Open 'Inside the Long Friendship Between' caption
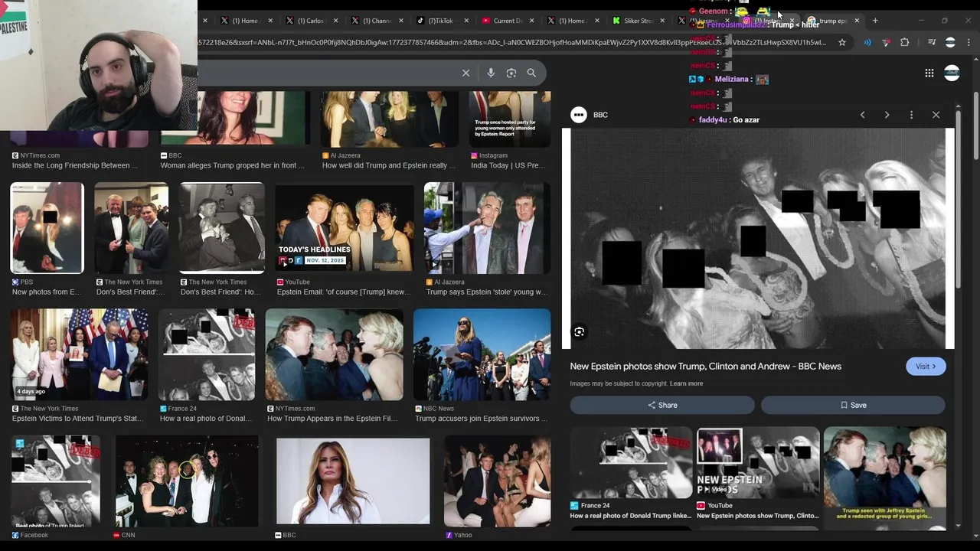This screenshot has height=551, width=980. (x=75, y=165)
